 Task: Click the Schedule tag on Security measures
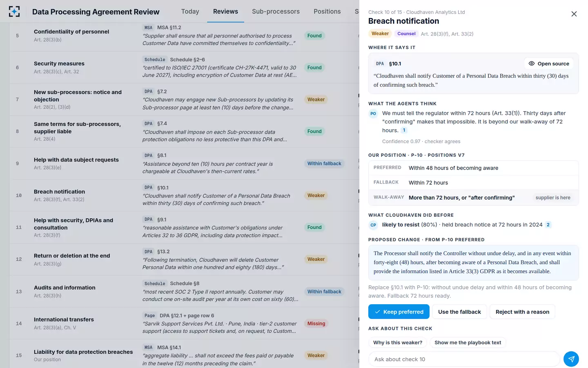155,60
